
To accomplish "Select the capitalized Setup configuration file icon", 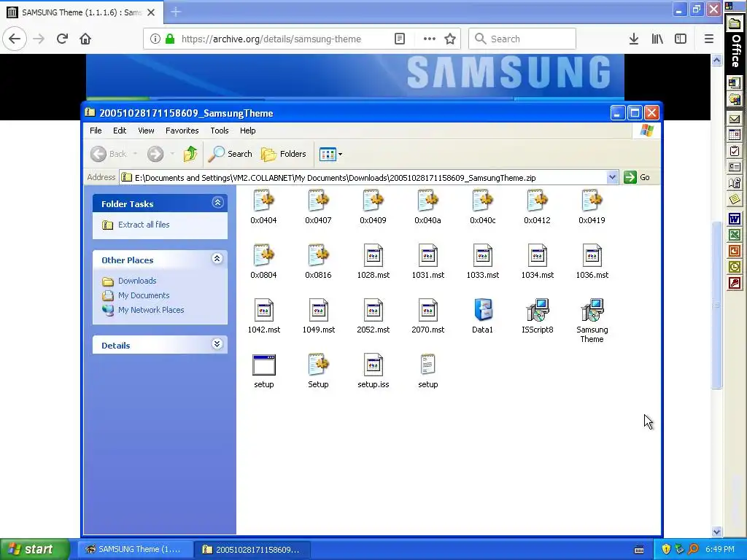I will pyautogui.click(x=318, y=365).
